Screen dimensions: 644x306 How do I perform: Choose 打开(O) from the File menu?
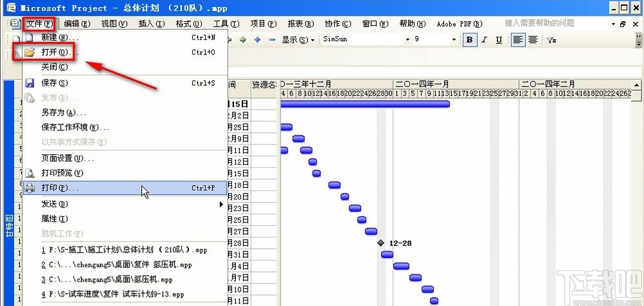pyautogui.click(x=125, y=52)
